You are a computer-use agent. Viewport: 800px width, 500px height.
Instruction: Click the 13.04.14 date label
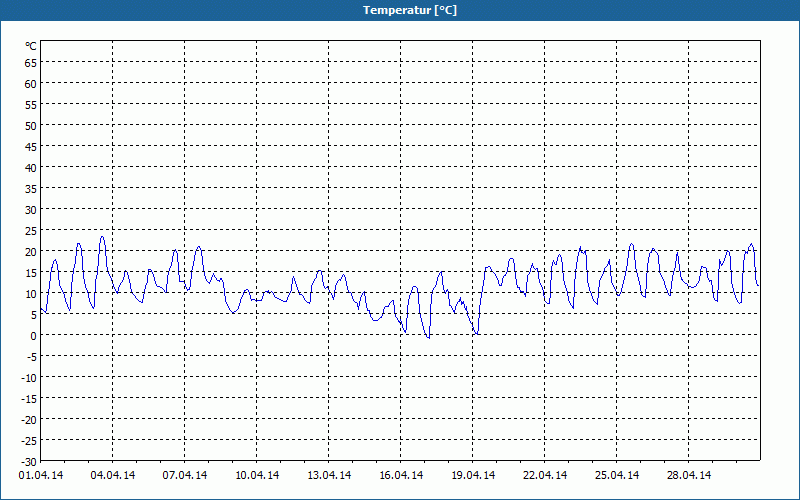click(x=329, y=475)
